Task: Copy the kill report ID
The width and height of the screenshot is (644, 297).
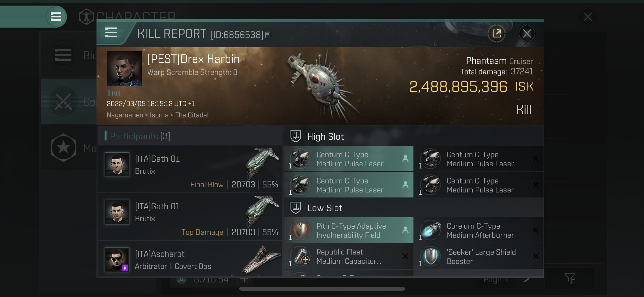Action: [x=268, y=35]
